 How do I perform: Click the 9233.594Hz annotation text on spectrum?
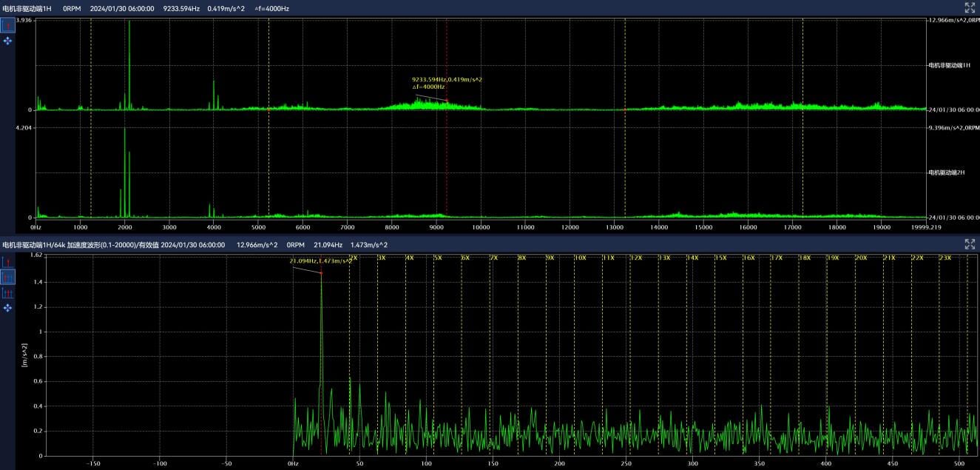(447, 79)
